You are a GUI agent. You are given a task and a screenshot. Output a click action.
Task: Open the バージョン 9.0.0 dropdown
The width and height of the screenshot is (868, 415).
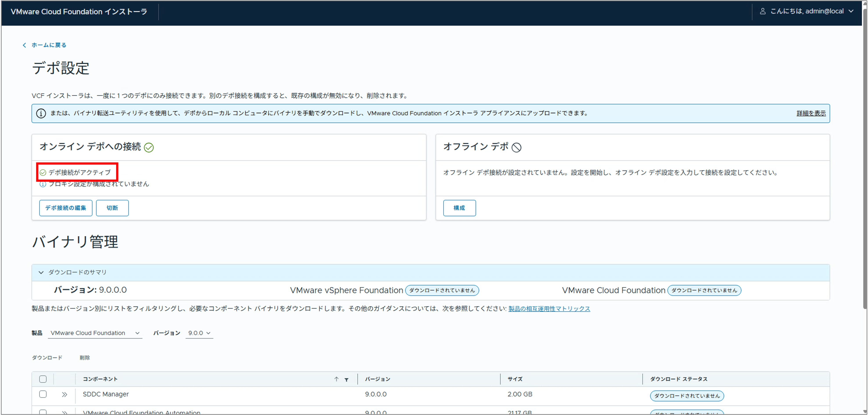coord(199,333)
